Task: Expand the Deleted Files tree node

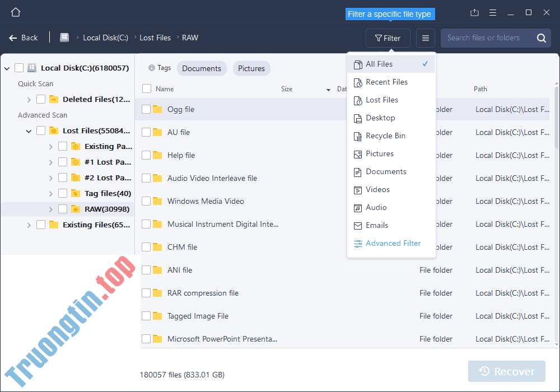Action: click(28, 99)
